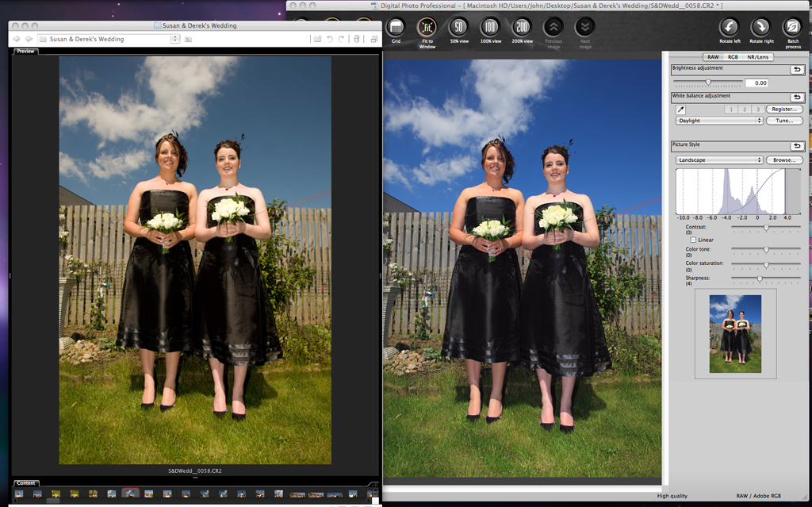Open the Daylight white balance dropdown
Image resolution: width=812 pixels, height=507 pixels.
[x=718, y=121]
